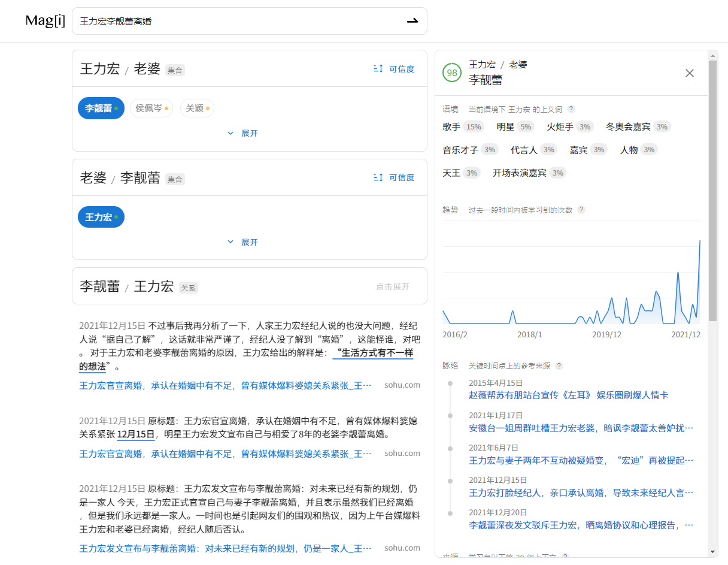Close the 李靓蕾 detail panel

[689, 72]
